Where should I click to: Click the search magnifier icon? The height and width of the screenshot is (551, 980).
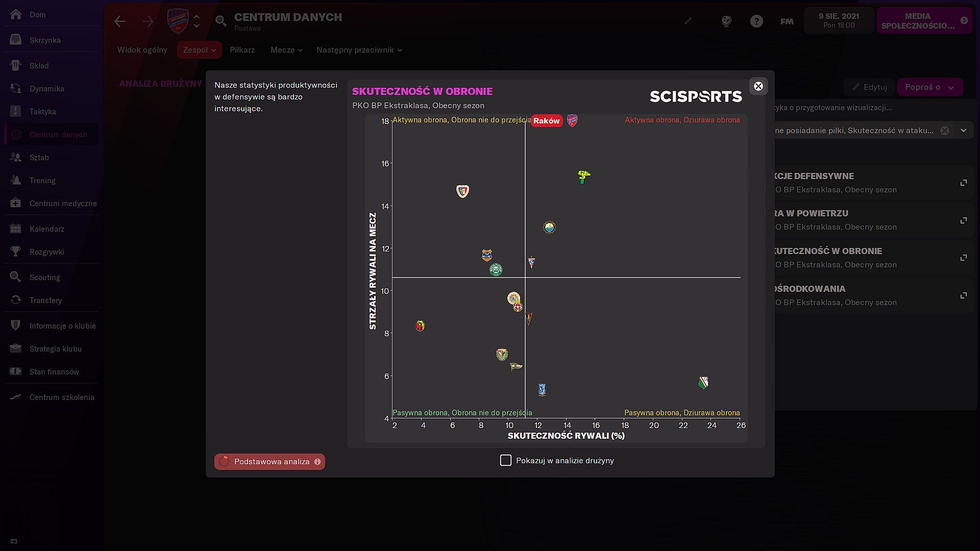tap(220, 21)
